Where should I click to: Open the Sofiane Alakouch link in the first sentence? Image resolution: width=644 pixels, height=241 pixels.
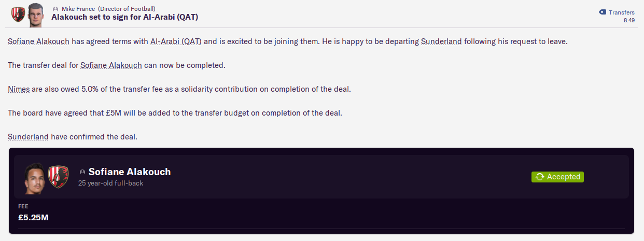[x=38, y=41]
